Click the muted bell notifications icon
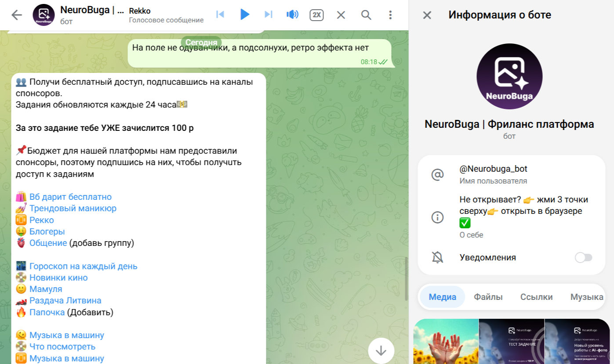The width and height of the screenshot is (614, 364). click(437, 257)
